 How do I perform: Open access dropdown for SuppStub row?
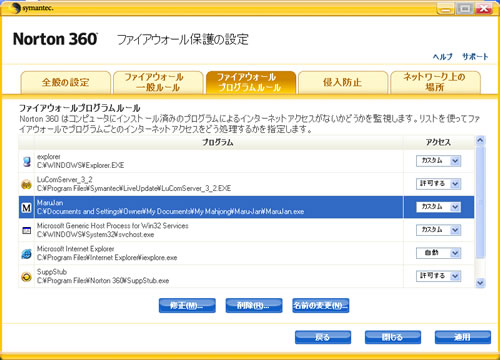click(x=455, y=276)
